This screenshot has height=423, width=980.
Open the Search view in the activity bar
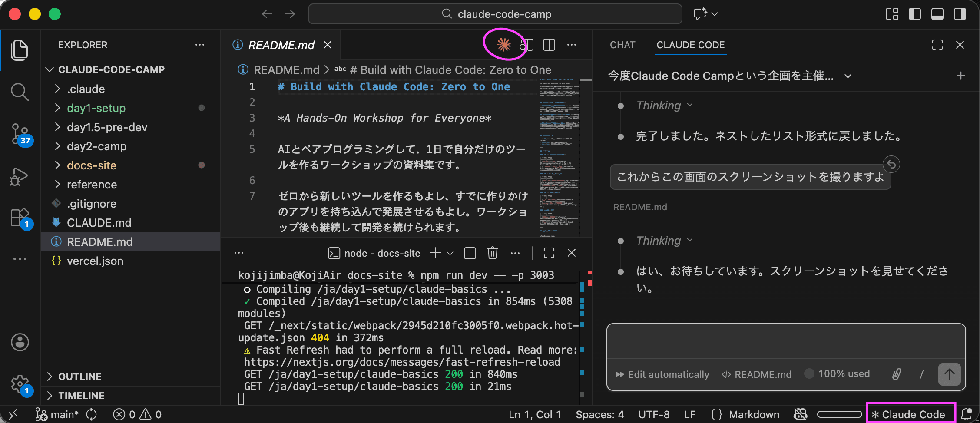click(19, 92)
